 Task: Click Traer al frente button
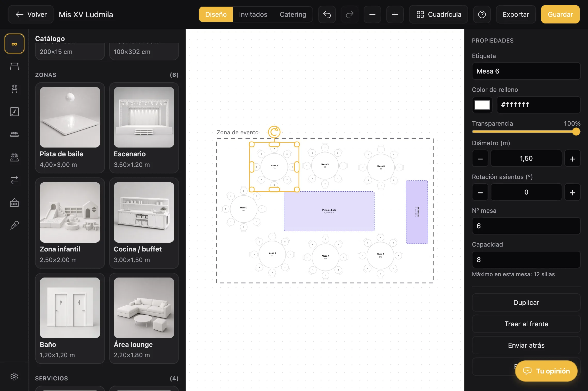click(x=526, y=324)
